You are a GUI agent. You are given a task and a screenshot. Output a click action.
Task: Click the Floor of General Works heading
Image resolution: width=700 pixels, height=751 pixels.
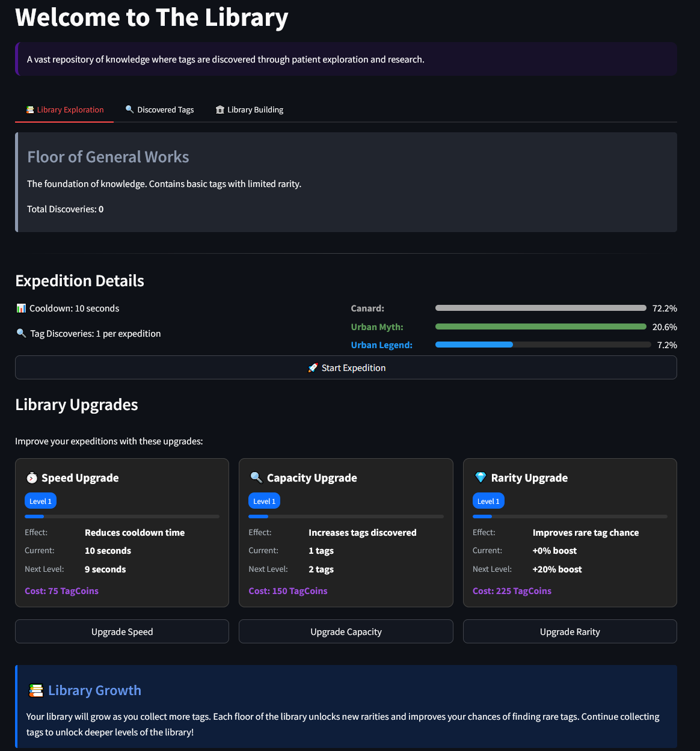click(108, 157)
